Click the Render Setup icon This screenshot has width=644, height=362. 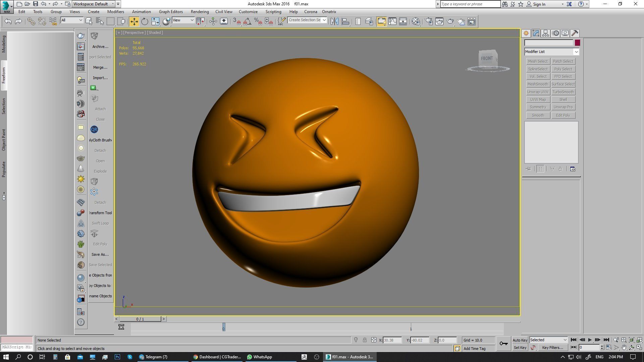(429, 21)
